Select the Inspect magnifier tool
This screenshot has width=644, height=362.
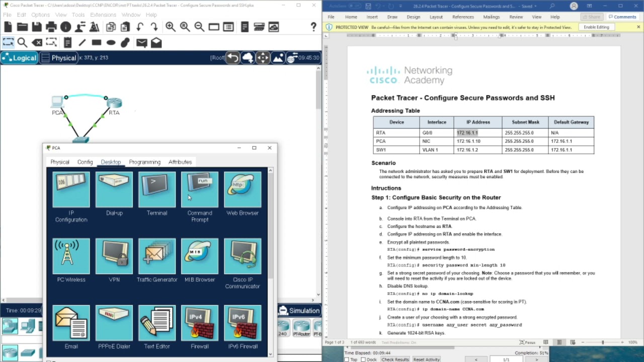tap(22, 43)
